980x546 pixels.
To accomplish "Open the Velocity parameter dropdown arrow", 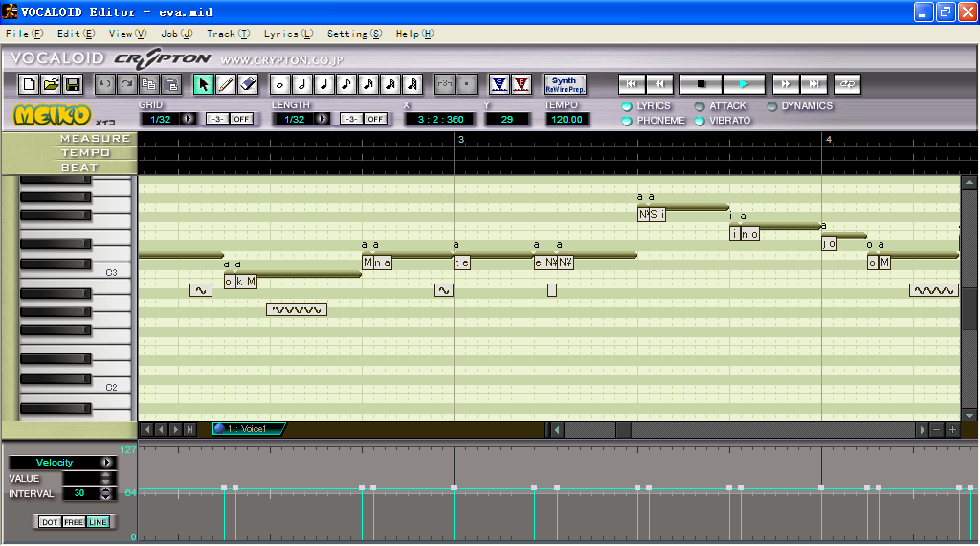I will coord(107,463).
